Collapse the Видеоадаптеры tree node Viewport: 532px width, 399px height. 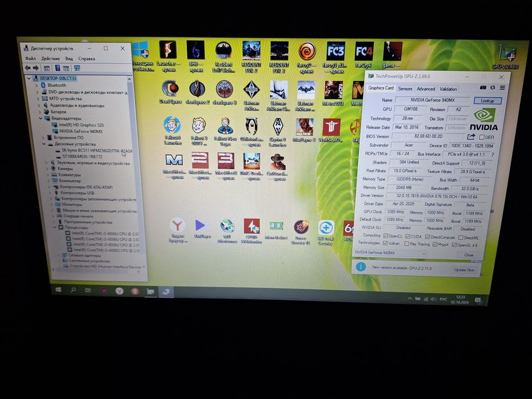point(40,119)
